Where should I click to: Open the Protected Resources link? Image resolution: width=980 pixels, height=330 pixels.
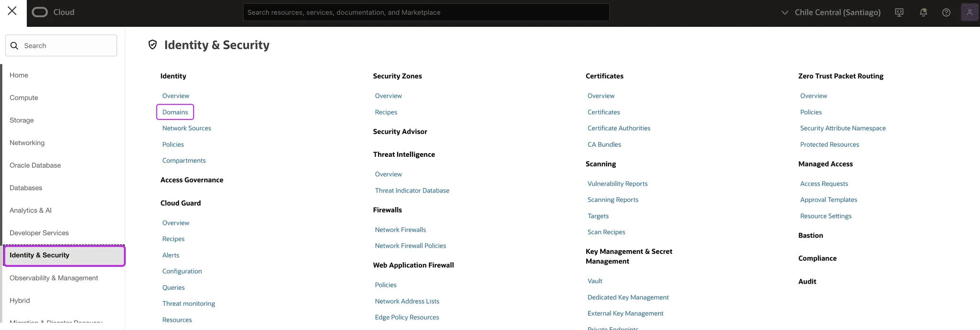[x=829, y=144]
